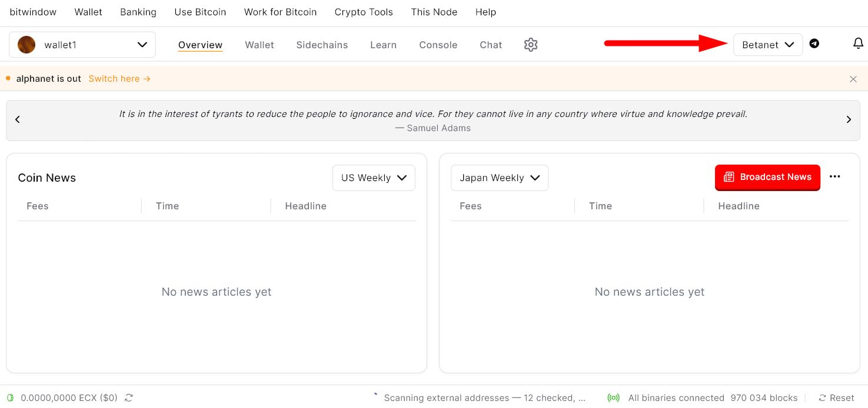Click the Fees column header in Coin News
Screen dimensions: 868x408
pos(38,206)
